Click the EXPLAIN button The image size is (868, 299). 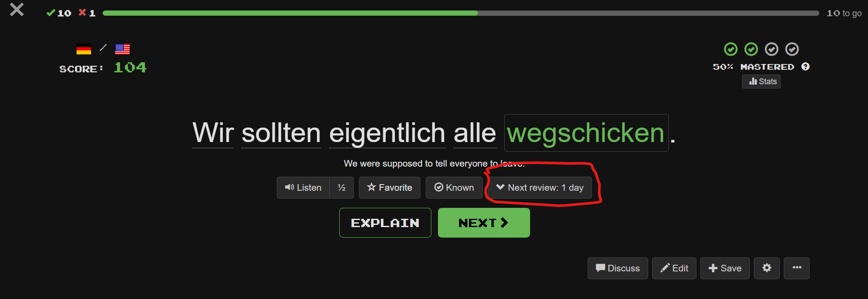coord(385,223)
